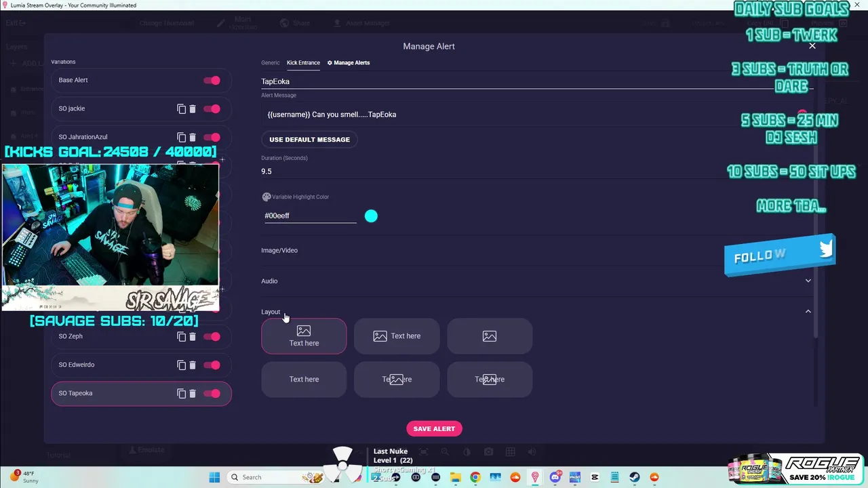
Task: Close the Manage Alert dialog
Action: [x=812, y=46]
